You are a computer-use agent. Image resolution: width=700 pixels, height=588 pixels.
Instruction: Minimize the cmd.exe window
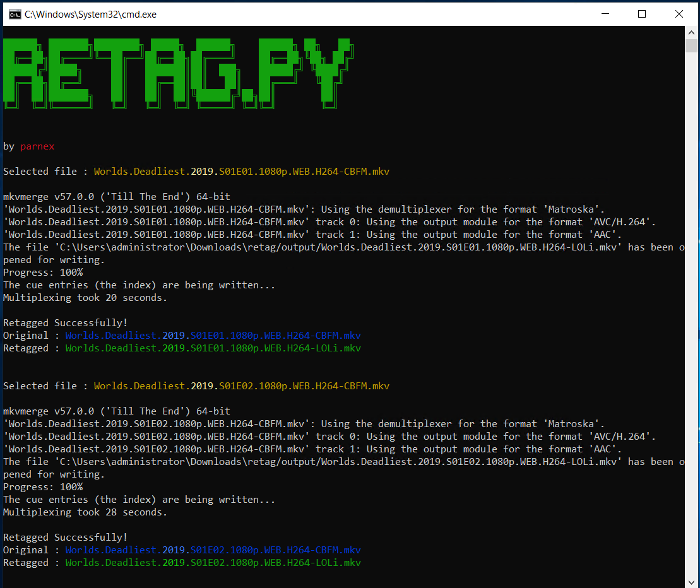605,14
